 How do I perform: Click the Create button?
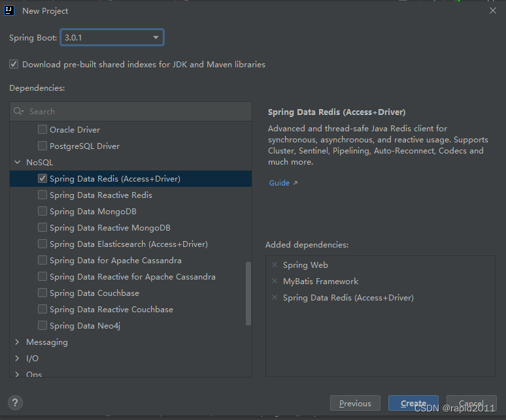(413, 403)
